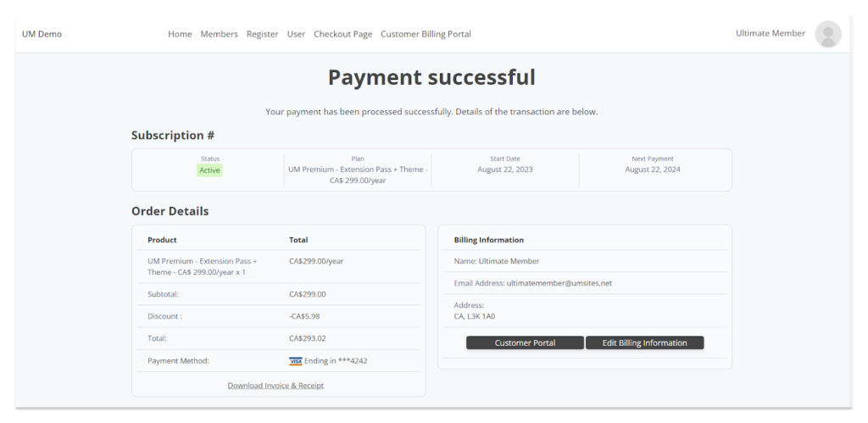The width and height of the screenshot is (868, 423).
Task: Select the User menu item
Action: tap(296, 34)
